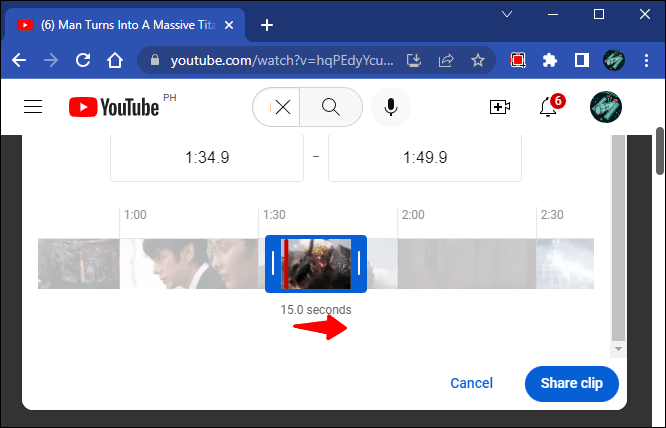Open the Create video camera icon
The height and width of the screenshot is (428, 666).
click(x=500, y=107)
